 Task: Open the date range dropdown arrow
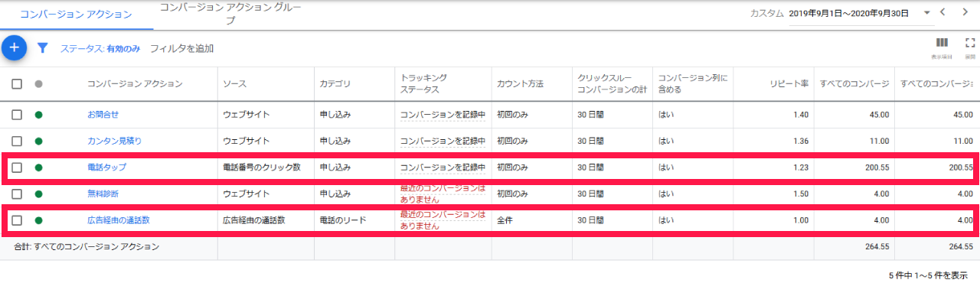[x=927, y=13]
